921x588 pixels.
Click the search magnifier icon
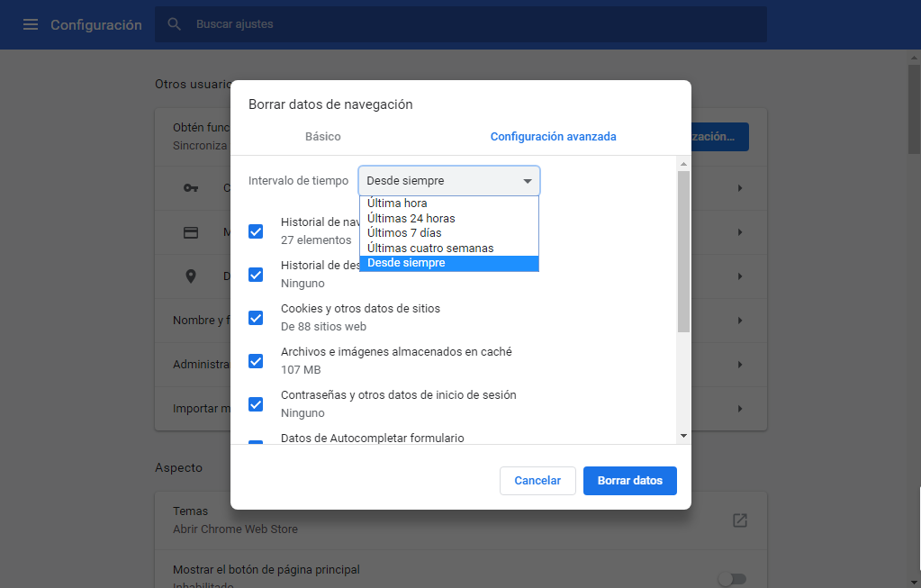point(175,24)
